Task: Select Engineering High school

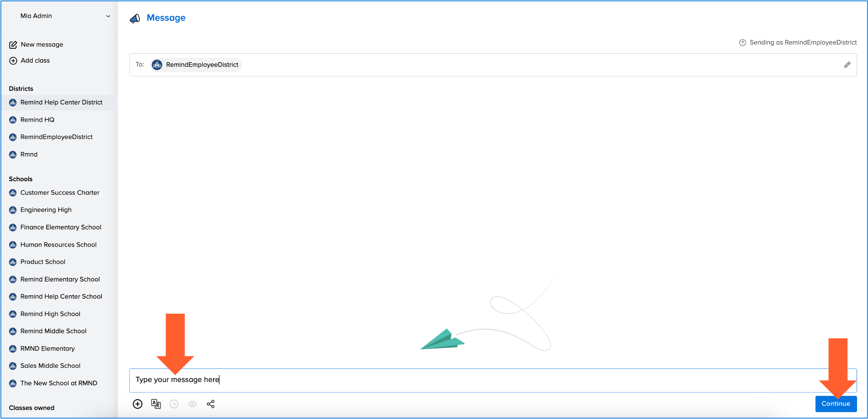Action: pos(46,210)
